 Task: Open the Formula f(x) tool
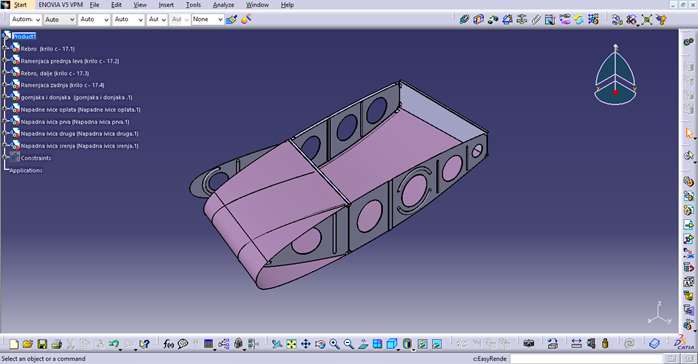pos(168,344)
